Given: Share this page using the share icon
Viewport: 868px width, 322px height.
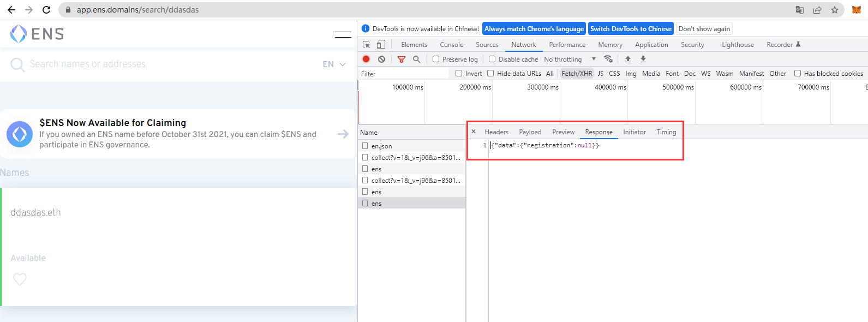Looking at the screenshot, I should [x=817, y=10].
